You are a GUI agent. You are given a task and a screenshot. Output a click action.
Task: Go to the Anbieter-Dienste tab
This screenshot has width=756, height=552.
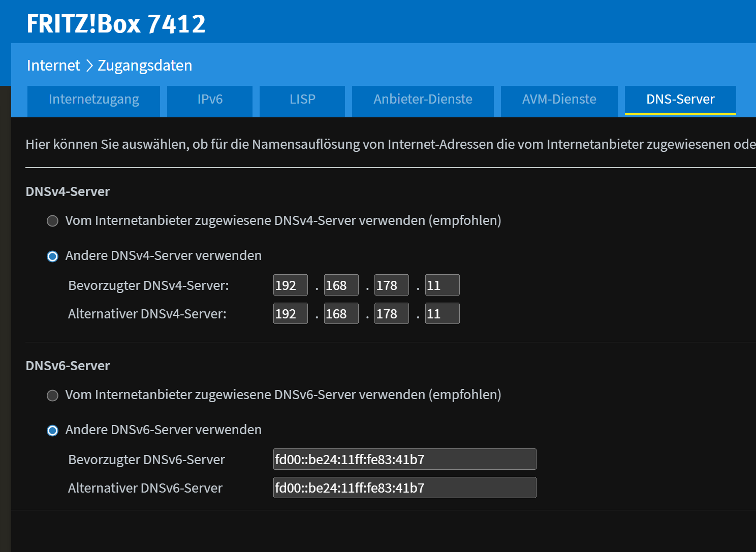[423, 100]
